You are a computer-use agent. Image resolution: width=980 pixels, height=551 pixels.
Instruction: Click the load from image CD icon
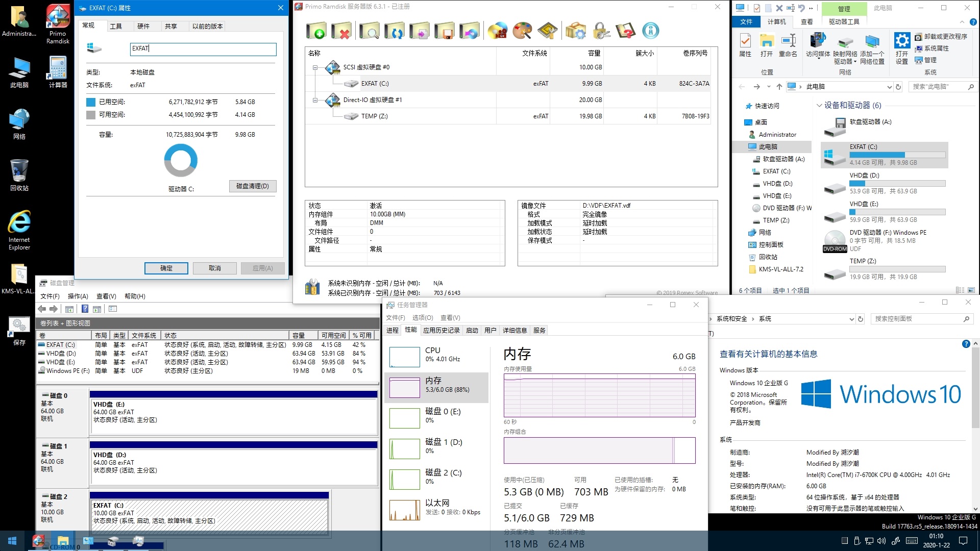click(x=470, y=31)
